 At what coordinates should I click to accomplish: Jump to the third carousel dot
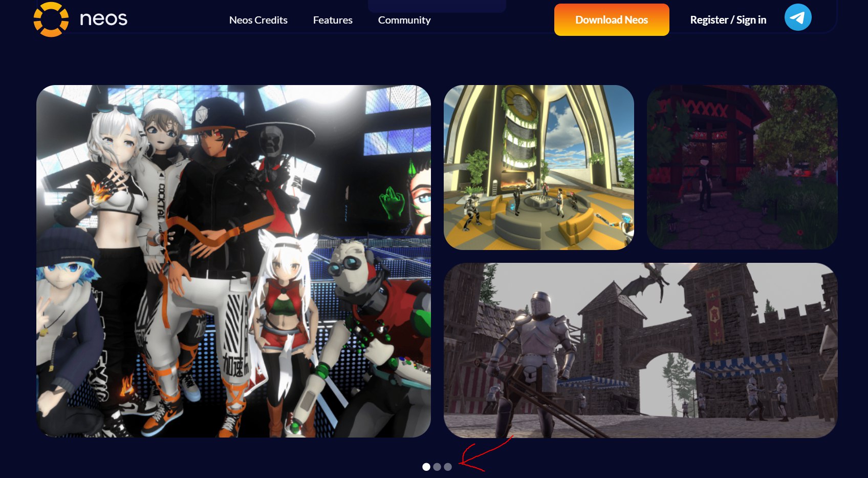448,467
